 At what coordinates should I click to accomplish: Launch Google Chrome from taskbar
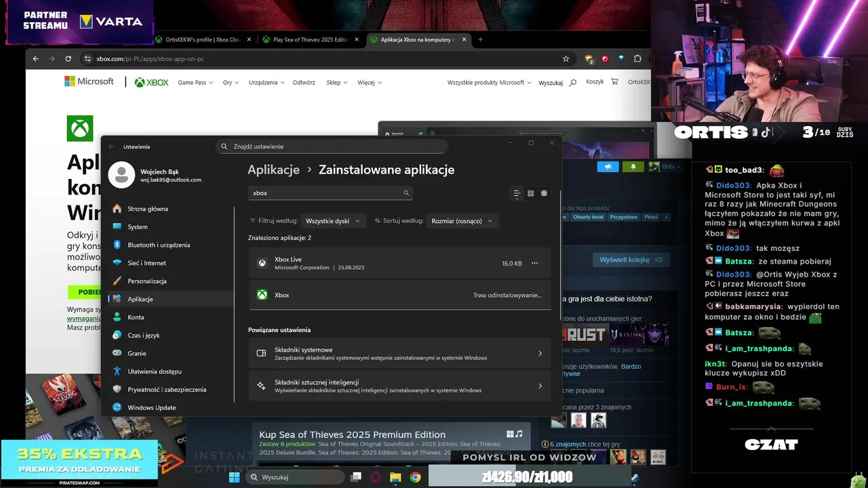tap(415, 477)
